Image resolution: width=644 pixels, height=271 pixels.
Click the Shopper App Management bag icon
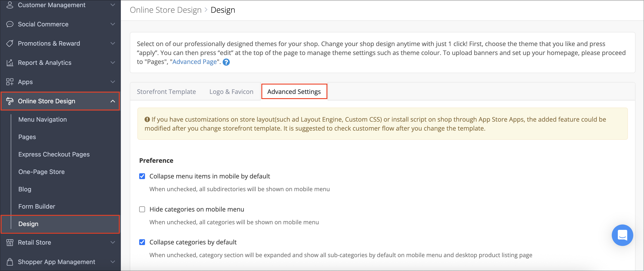pos(10,262)
